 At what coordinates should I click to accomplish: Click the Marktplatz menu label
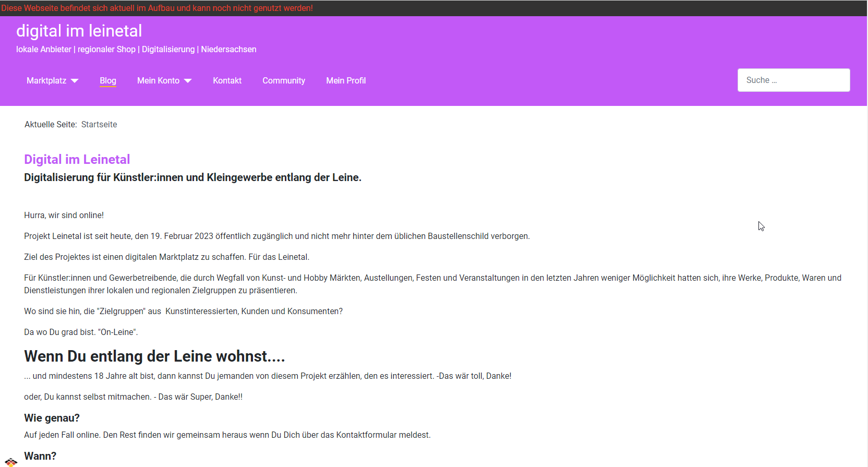pyautogui.click(x=46, y=80)
